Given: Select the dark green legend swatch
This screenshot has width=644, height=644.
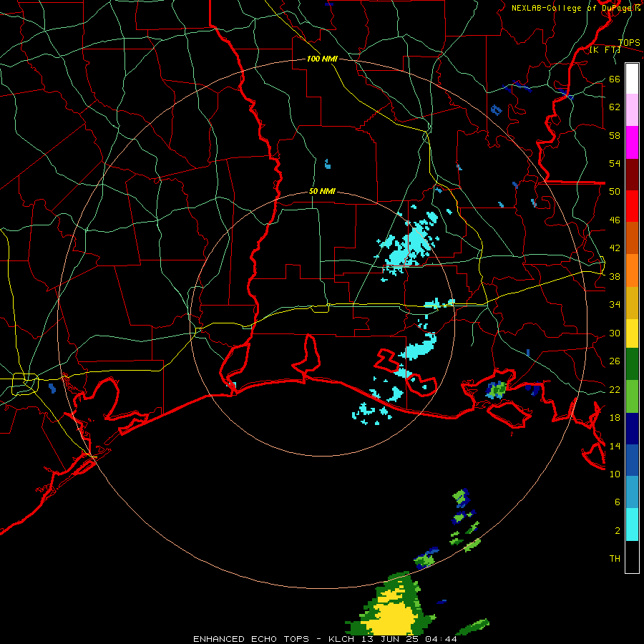Looking at the screenshot, I should pos(632,364).
